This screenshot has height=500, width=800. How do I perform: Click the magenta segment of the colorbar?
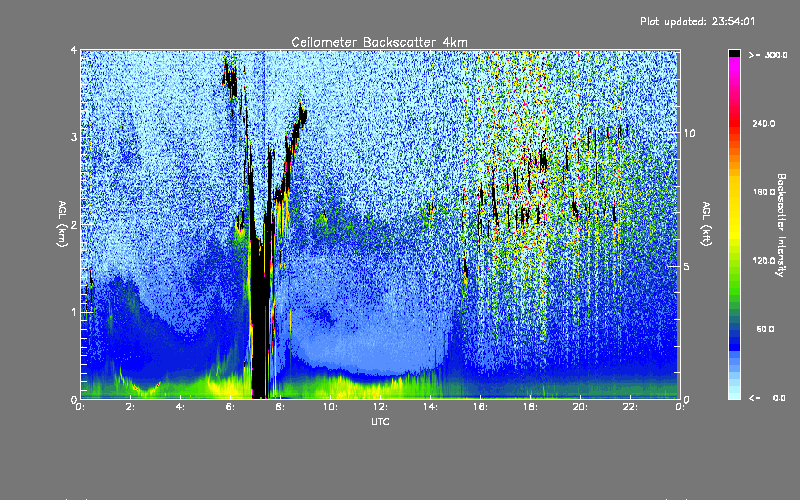(x=734, y=65)
